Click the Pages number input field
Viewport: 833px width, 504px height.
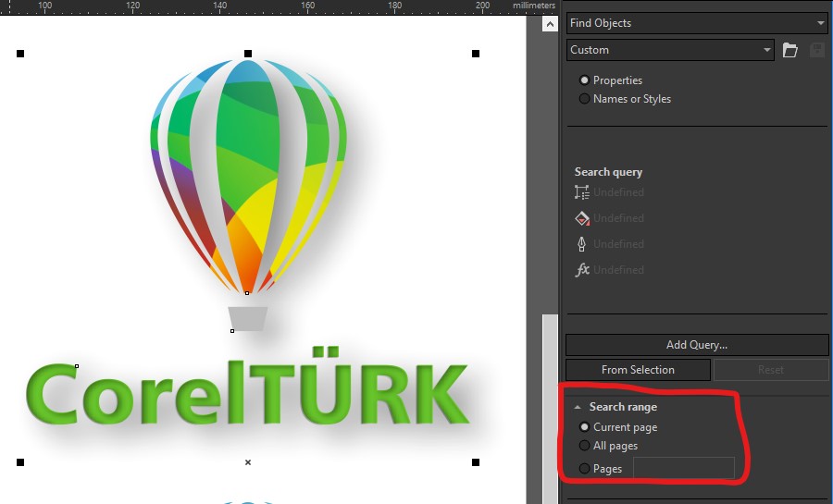click(684, 469)
